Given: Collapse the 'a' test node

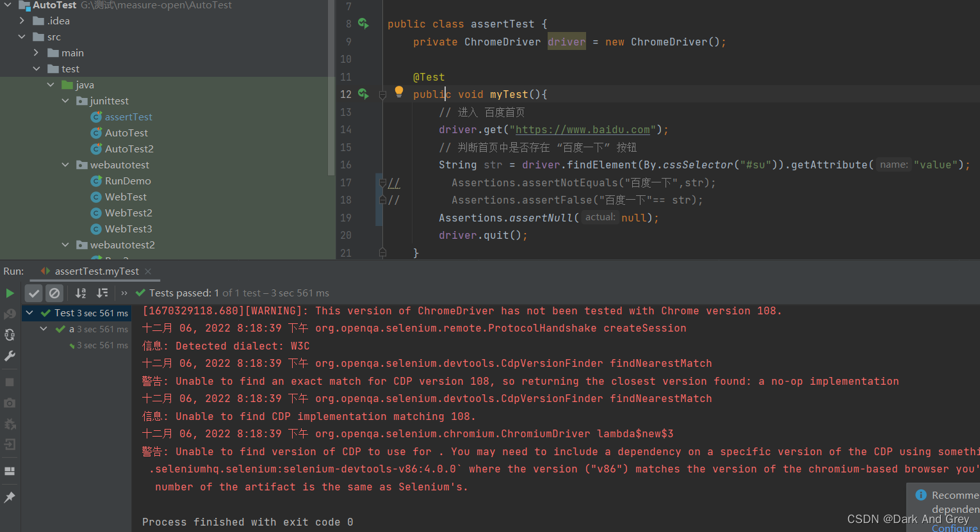Looking at the screenshot, I should (44, 329).
